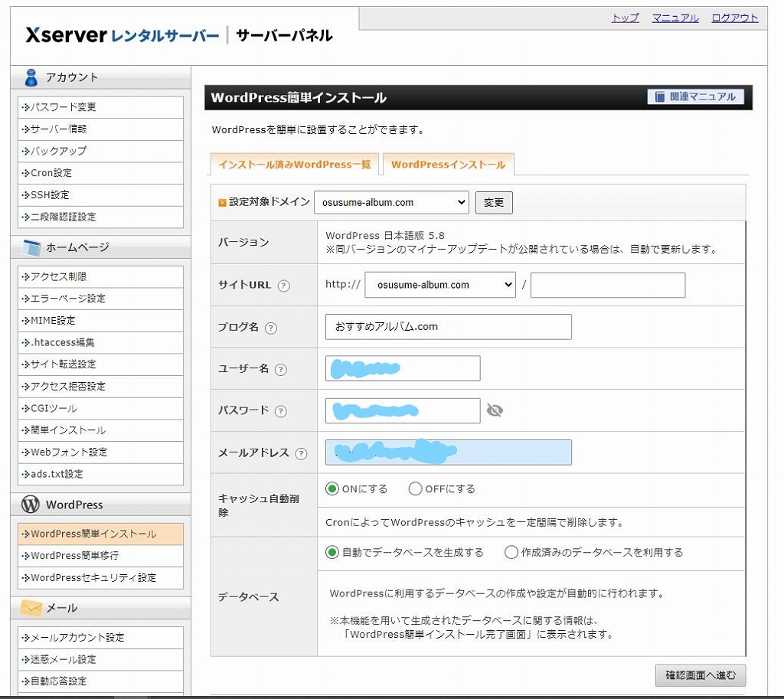Switch to インストール済みWordPress一覧 tab
Image resolution: width=784 pixels, height=699 pixels.
point(295,165)
